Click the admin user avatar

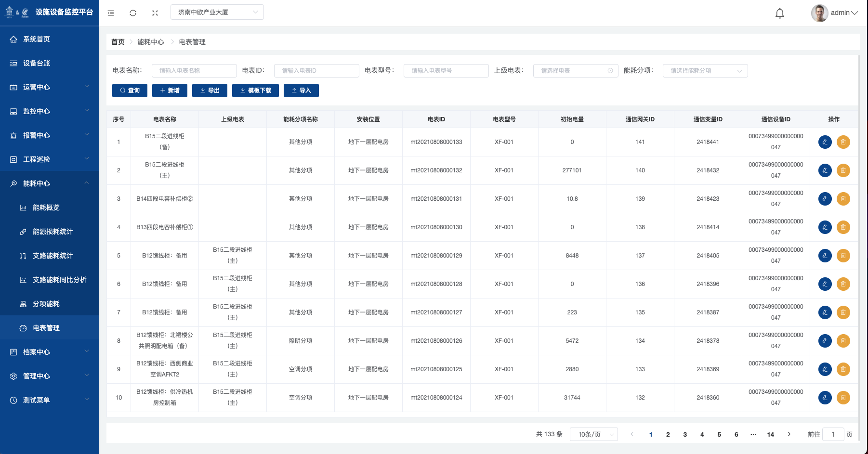click(819, 13)
